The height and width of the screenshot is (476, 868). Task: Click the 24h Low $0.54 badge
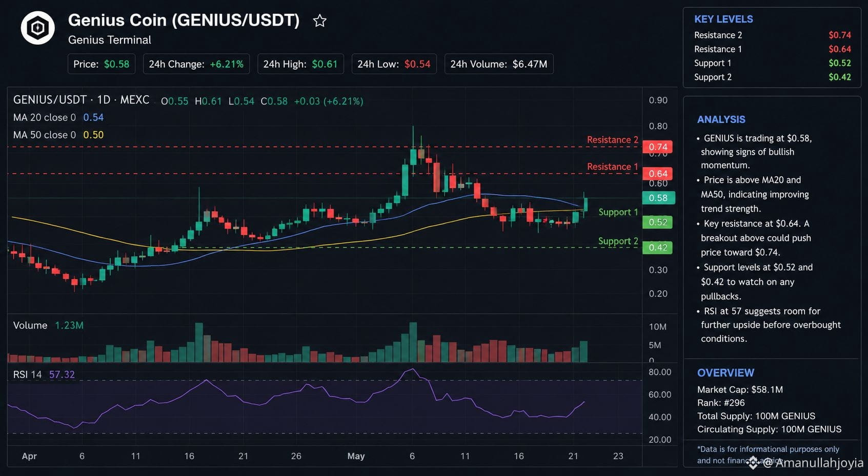(x=394, y=64)
